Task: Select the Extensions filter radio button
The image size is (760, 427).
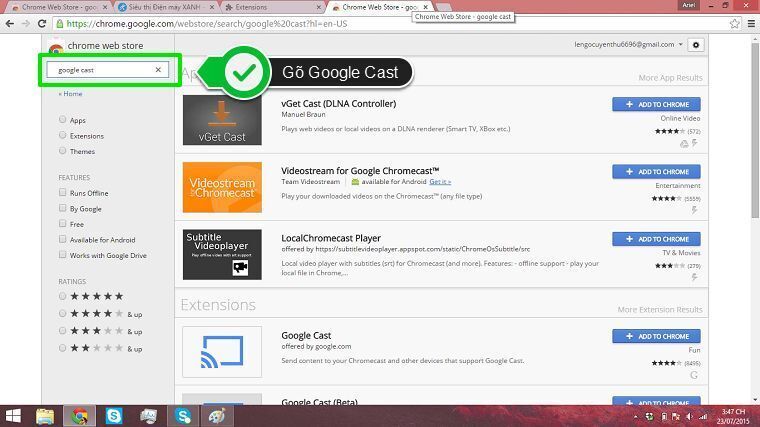Action: coord(63,135)
